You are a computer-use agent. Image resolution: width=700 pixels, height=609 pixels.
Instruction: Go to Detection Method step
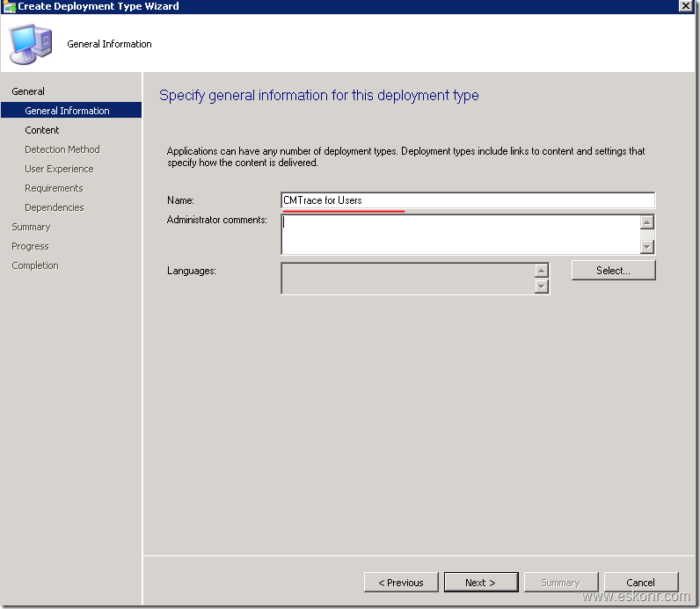click(62, 149)
